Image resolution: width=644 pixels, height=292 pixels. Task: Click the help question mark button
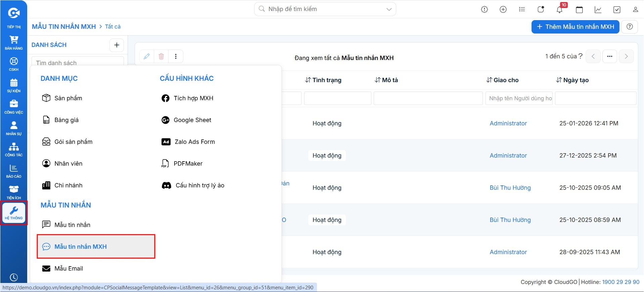[x=630, y=26]
